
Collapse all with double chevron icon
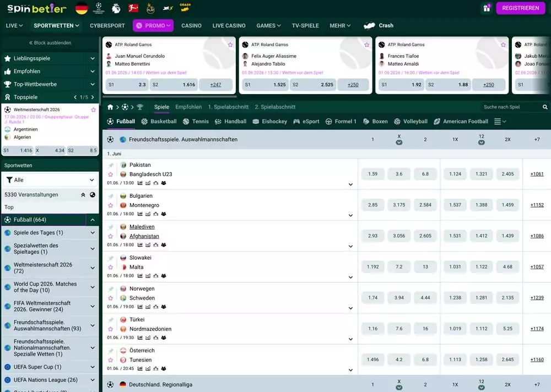coord(83,194)
